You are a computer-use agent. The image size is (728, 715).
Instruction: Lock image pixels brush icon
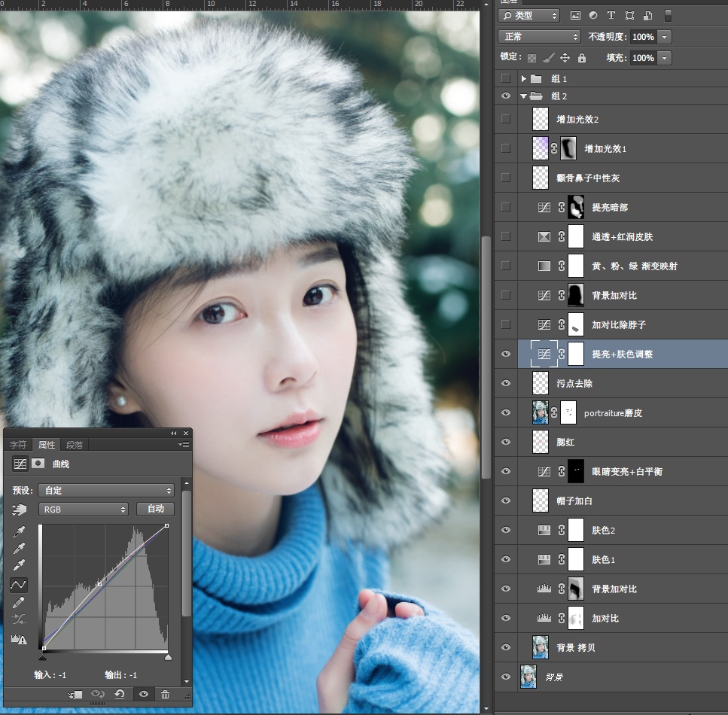pos(548,58)
